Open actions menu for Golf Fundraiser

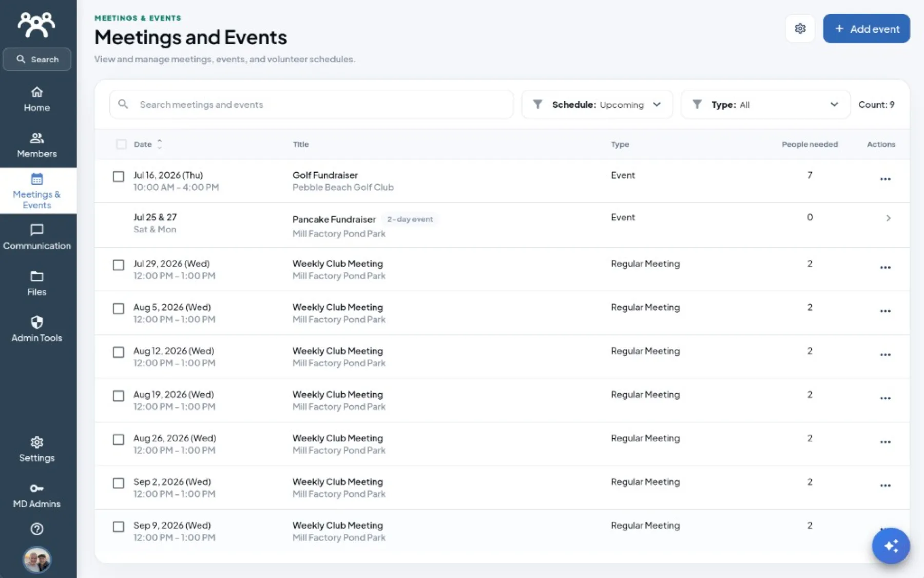click(885, 179)
